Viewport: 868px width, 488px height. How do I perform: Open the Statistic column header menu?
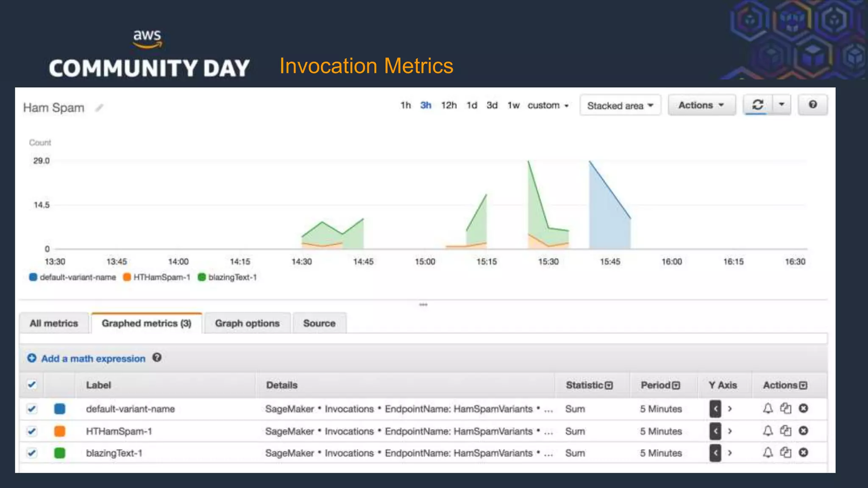point(609,385)
